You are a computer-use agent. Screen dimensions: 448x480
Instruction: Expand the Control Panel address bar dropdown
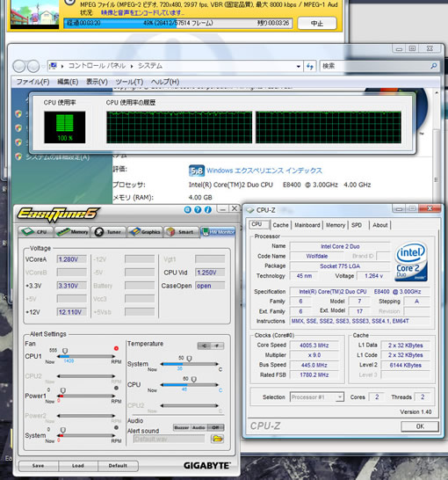click(x=299, y=66)
